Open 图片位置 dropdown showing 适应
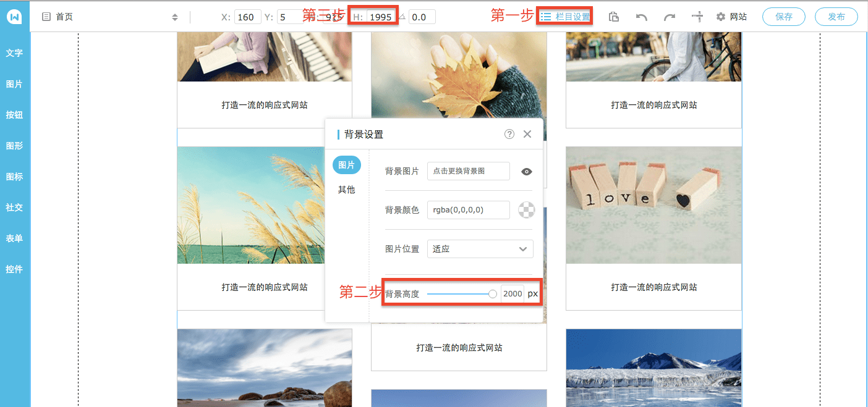868x407 pixels. (480, 249)
